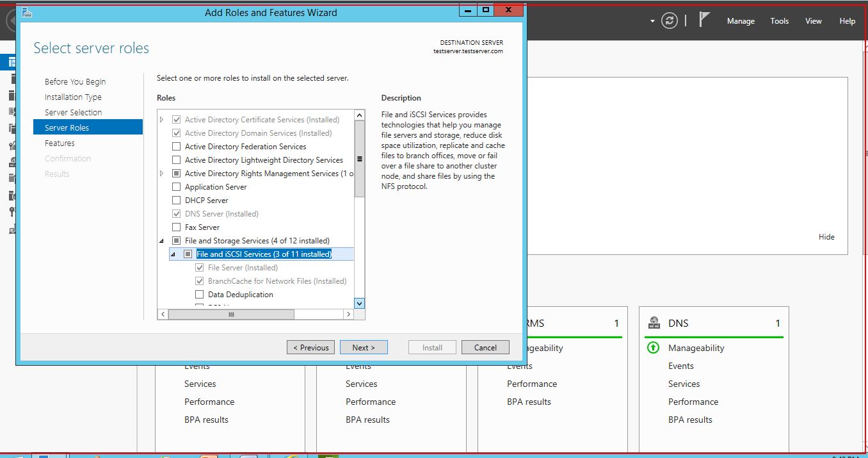The height and width of the screenshot is (458, 868).
Task: Select the Server Roles step
Action: (x=88, y=127)
